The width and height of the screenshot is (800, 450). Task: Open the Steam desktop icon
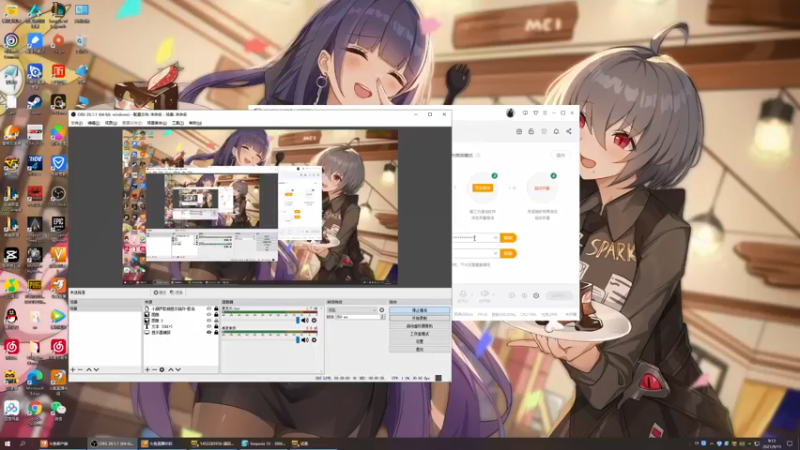35,103
